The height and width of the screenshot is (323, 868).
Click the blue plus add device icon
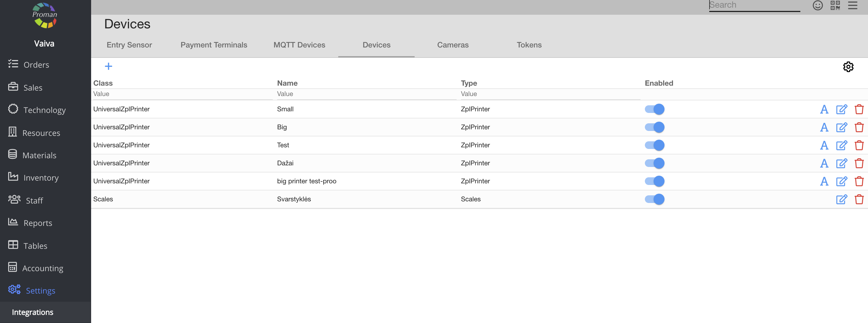[109, 66]
